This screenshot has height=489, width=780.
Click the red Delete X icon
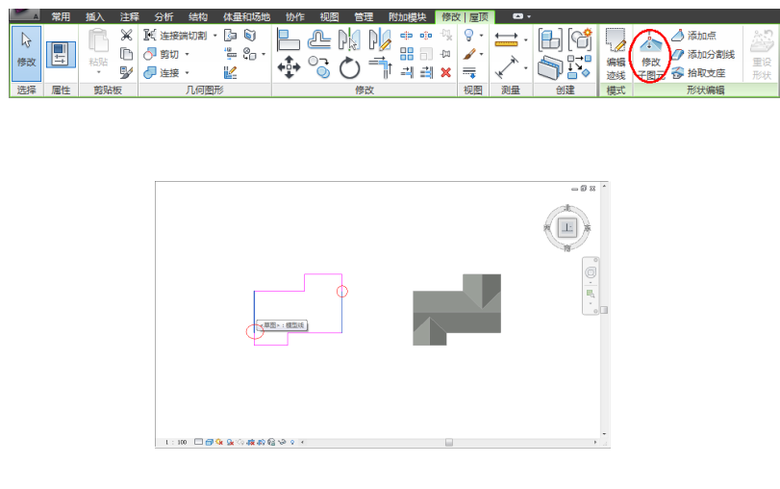click(x=445, y=72)
